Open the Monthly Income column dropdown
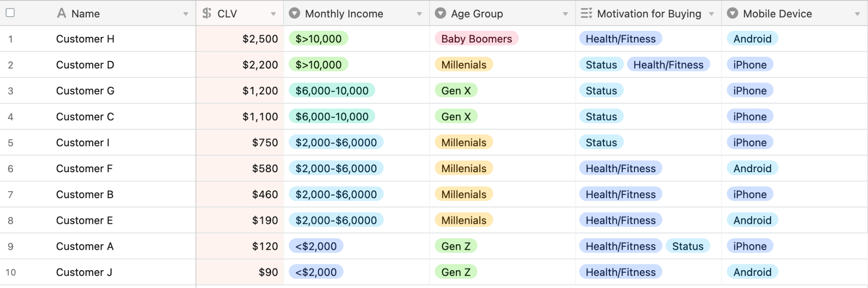Image resolution: width=868 pixels, height=288 pixels. 419,13
